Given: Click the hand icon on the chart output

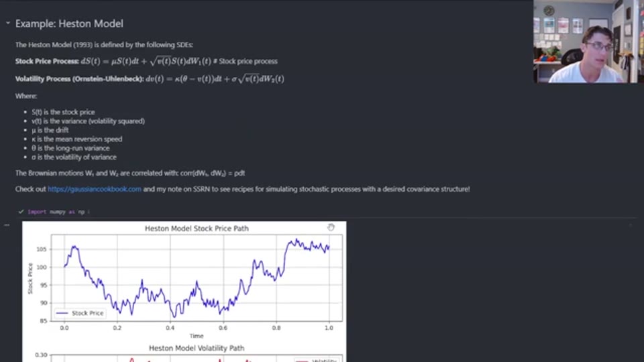Looking at the screenshot, I should 331,227.
